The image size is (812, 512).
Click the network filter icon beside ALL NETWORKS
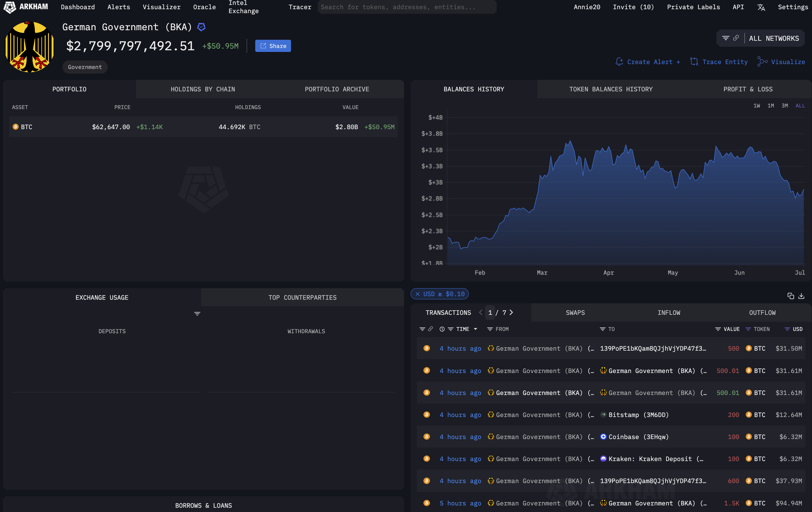tap(725, 38)
